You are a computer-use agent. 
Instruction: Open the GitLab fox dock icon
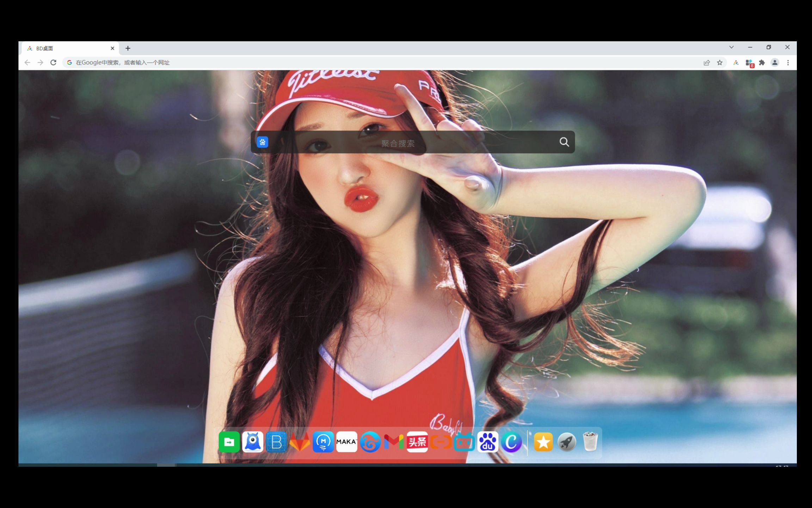300,442
